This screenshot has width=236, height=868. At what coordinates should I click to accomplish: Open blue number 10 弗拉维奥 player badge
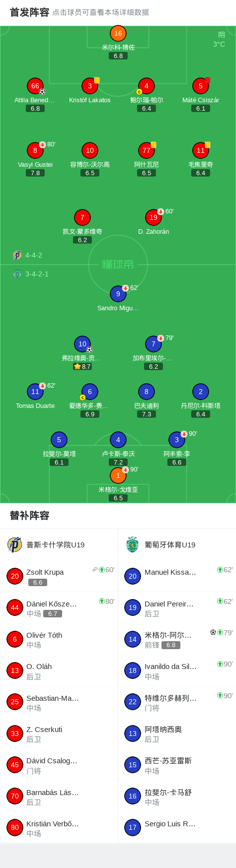[82, 344]
